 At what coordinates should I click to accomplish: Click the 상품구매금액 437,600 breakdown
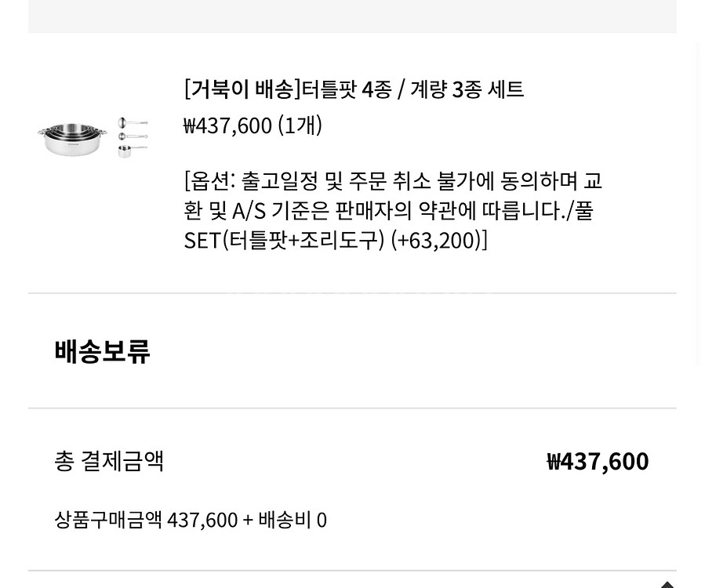pyautogui.click(x=146, y=520)
